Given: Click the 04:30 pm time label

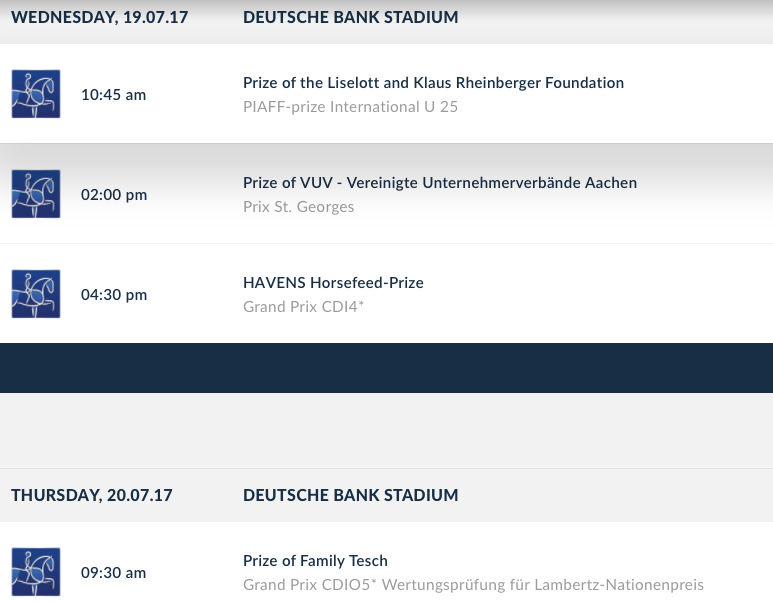Looking at the screenshot, I should point(114,295).
